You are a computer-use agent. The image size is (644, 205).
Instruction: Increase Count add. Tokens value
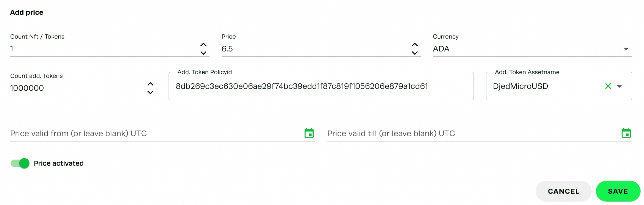coord(150,84)
